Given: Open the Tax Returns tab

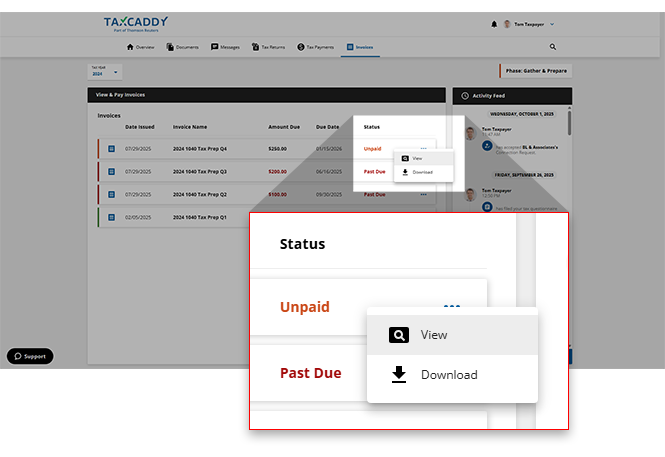Looking at the screenshot, I should [x=268, y=47].
